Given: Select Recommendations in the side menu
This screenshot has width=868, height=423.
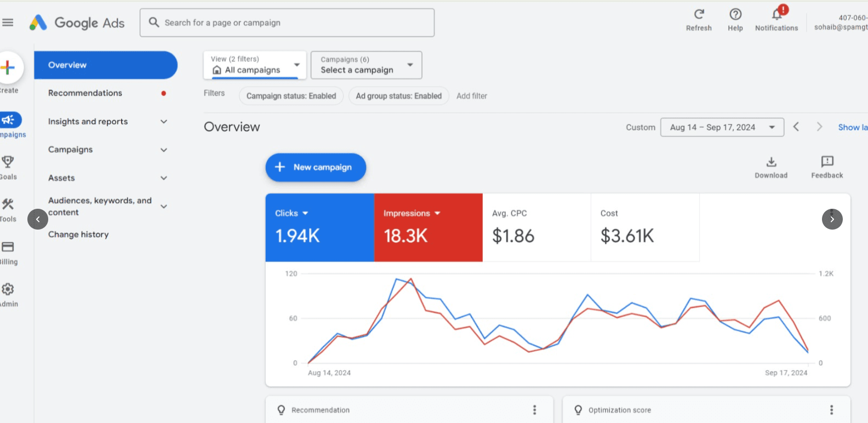Looking at the screenshot, I should click(x=85, y=93).
